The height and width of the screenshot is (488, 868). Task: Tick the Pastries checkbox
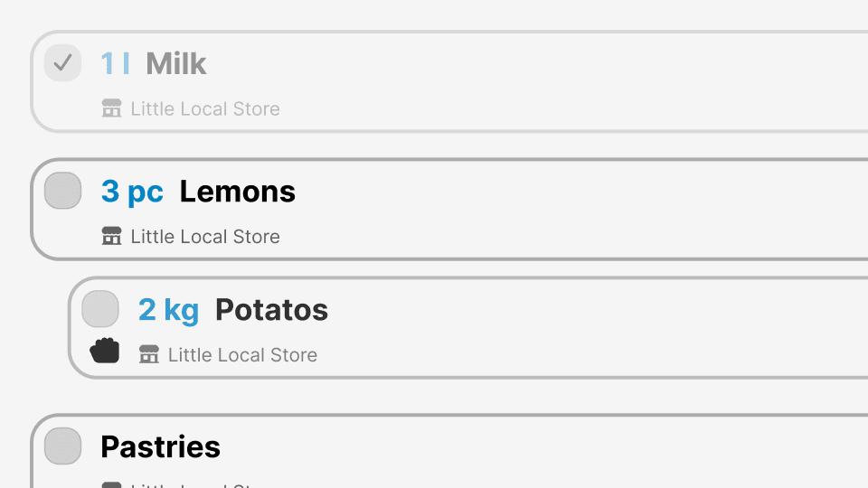click(x=62, y=446)
